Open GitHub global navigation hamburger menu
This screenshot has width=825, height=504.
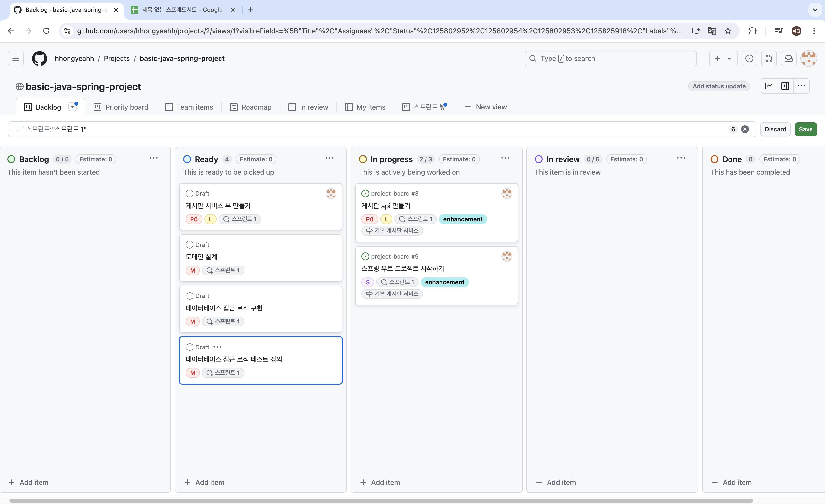[15, 59]
